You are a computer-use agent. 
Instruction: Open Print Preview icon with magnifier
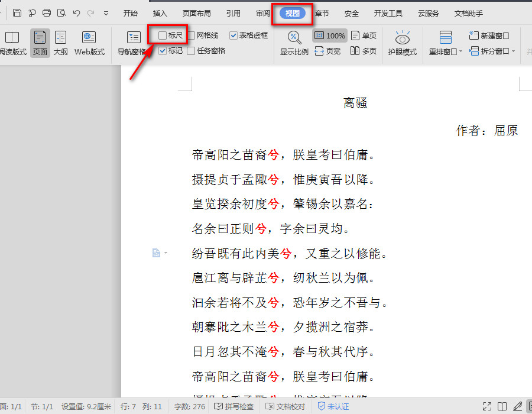[x=61, y=13]
